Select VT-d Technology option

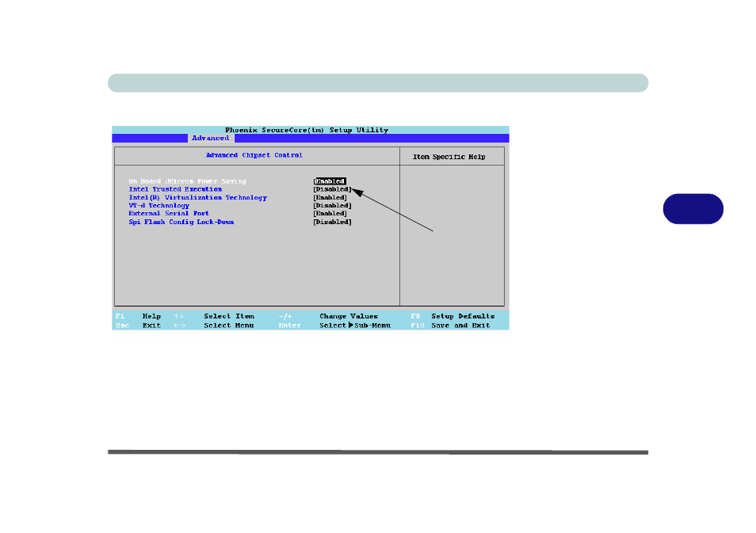click(x=159, y=205)
